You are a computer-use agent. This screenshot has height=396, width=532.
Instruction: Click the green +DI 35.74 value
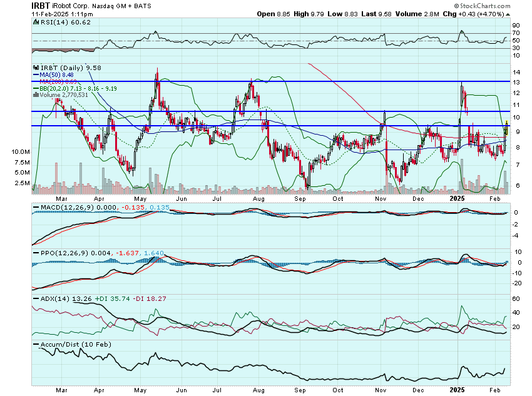click(112, 298)
